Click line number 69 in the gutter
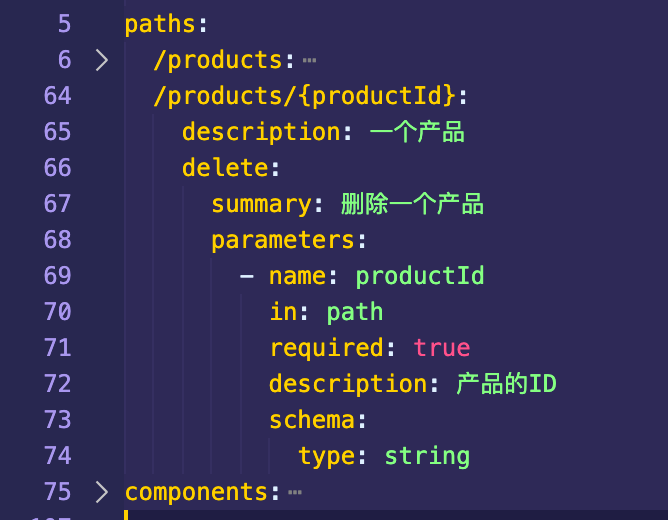Viewport: 668px width, 520px height. [58, 276]
